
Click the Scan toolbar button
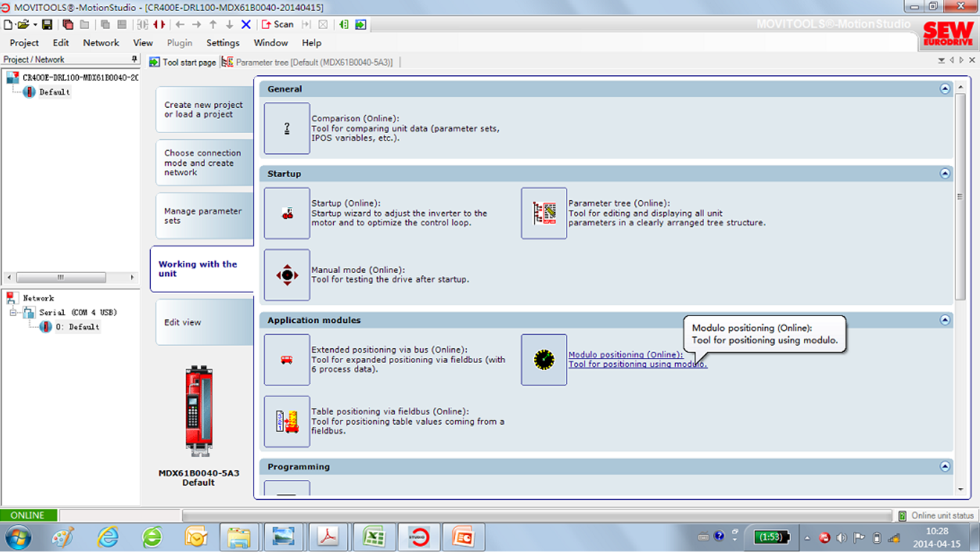tap(277, 25)
